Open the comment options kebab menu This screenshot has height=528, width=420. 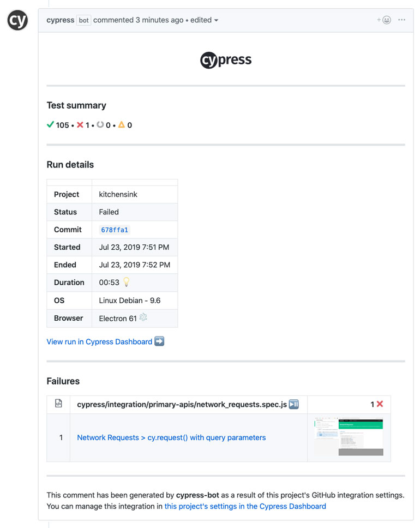pyautogui.click(x=401, y=20)
